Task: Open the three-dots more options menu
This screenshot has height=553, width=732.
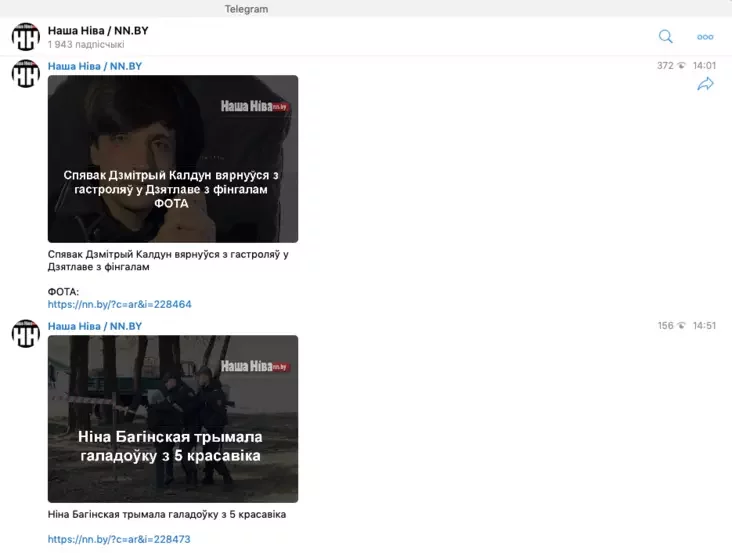Action: coord(705,37)
